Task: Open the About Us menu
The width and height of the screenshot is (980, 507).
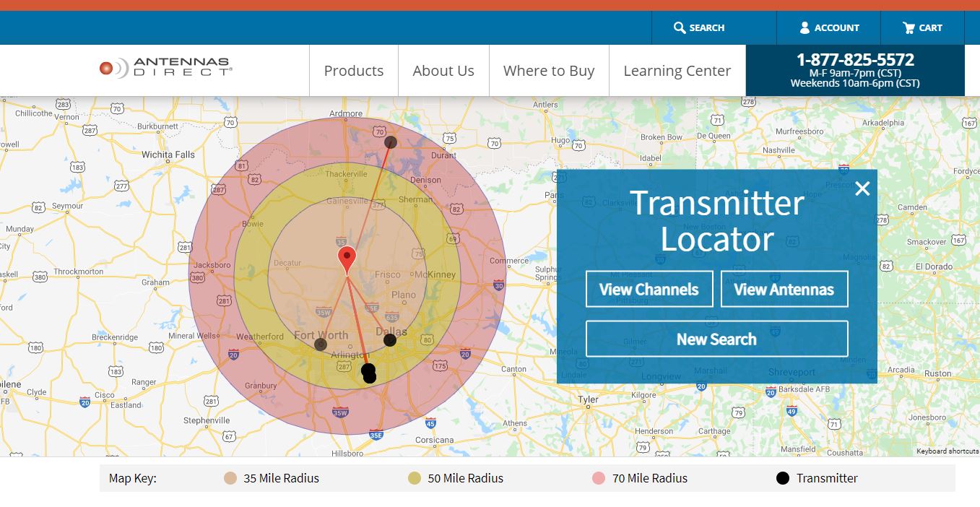Action: coord(443,71)
